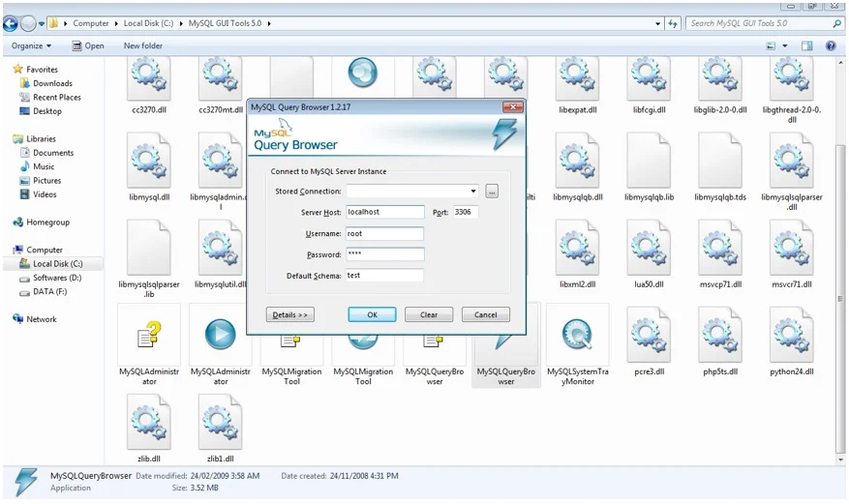The height and width of the screenshot is (504, 849).
Task: Toggle the preview pane icon
Action: point(806,46)
